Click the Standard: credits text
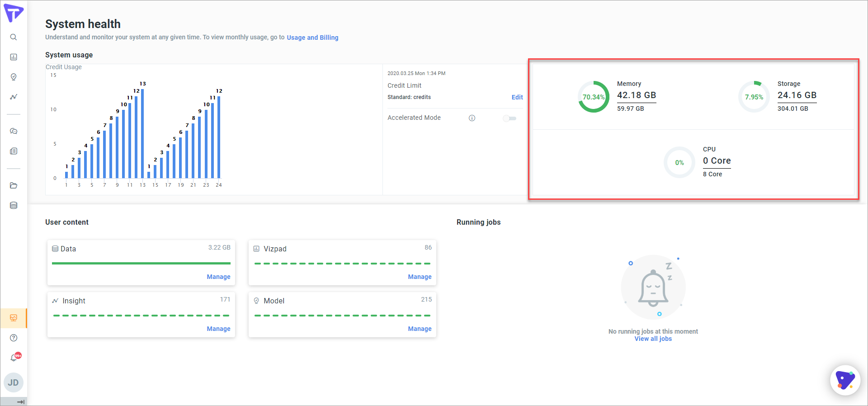 (409, 97)
